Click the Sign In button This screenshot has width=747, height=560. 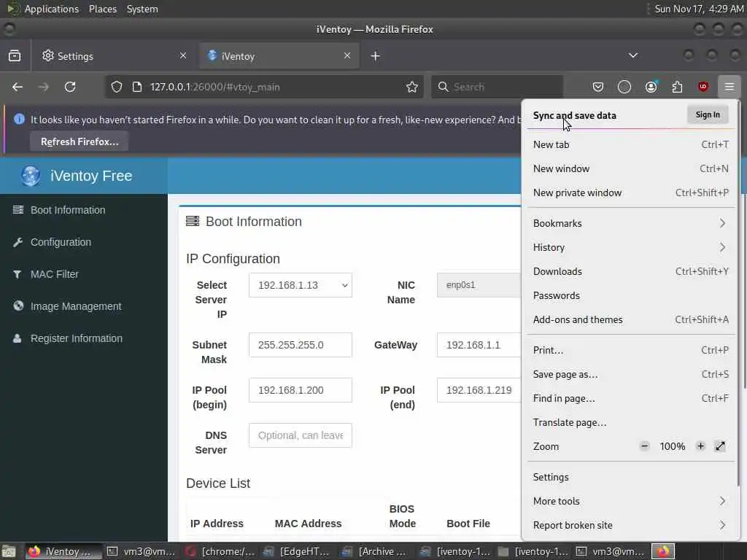[x=708, y=114]
